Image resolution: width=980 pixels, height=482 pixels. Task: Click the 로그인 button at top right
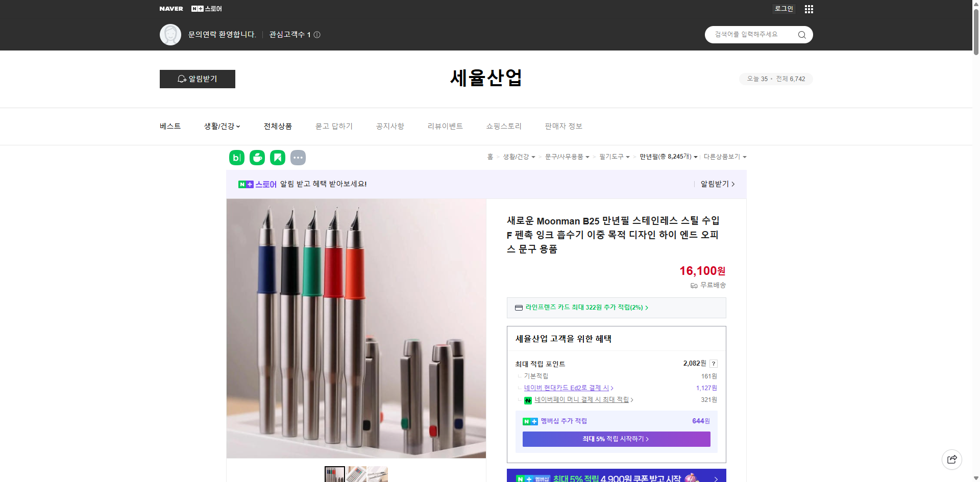coord(783,9)
